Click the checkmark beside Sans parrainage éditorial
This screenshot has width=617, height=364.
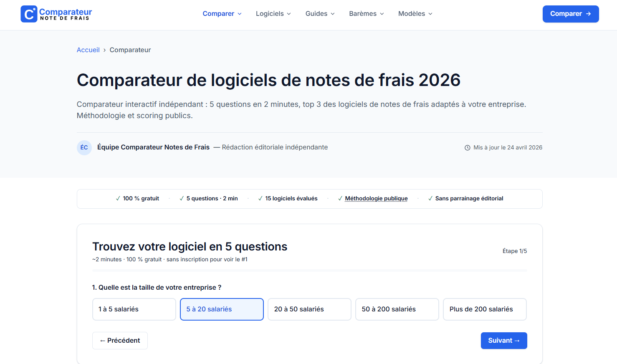click(x=430, y=199)
